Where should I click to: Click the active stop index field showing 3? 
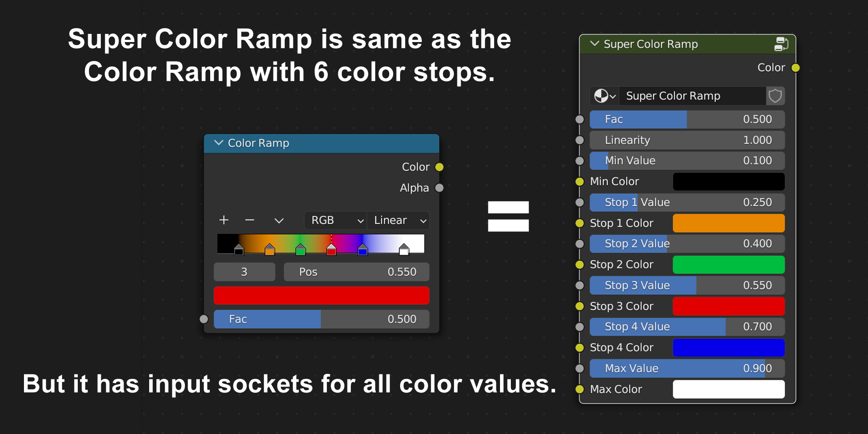click(x=244, y=272)
